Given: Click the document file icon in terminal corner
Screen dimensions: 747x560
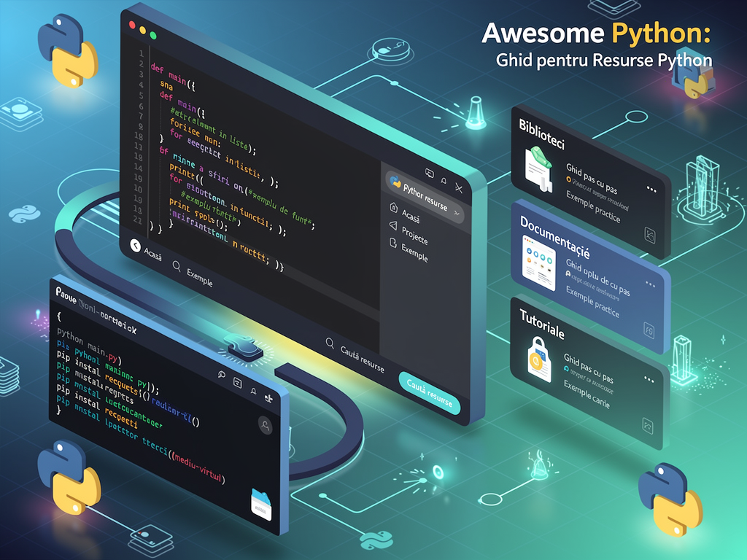Looking at the screenshot, I should [261, 505].
